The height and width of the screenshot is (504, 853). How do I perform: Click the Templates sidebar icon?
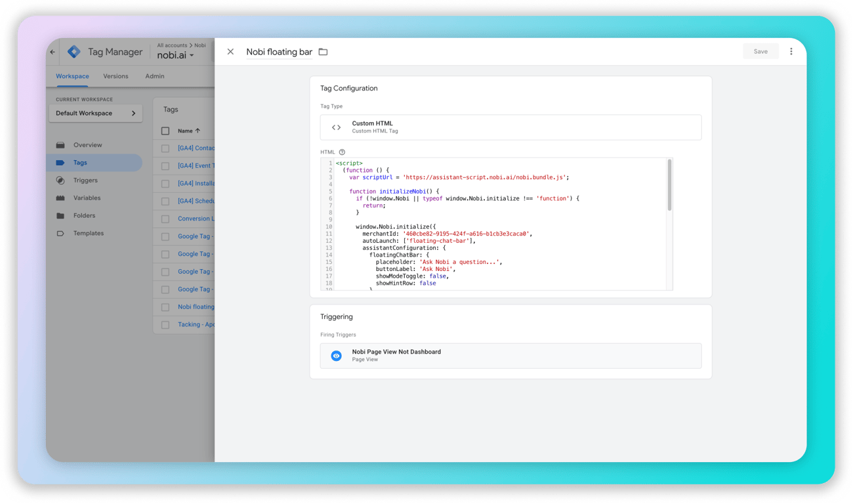click(60, 234)
